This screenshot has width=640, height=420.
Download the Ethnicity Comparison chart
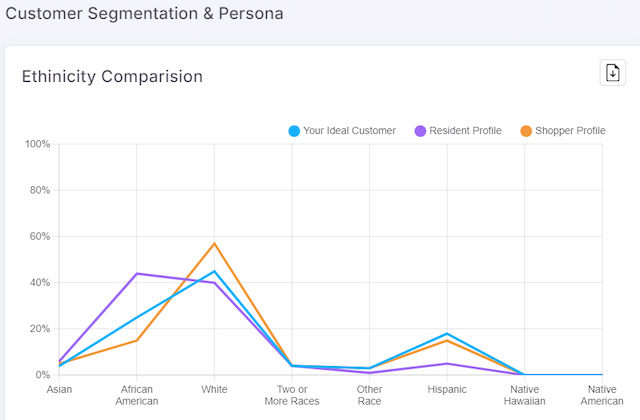coord(612,73)
